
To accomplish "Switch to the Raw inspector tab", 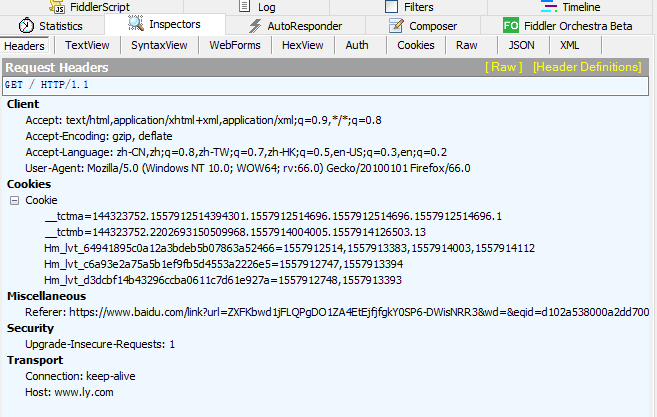I will (467, 45).
